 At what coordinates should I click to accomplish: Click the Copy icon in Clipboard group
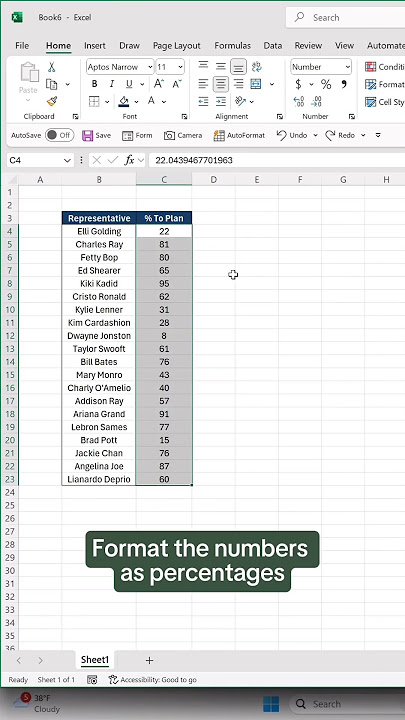52,84
